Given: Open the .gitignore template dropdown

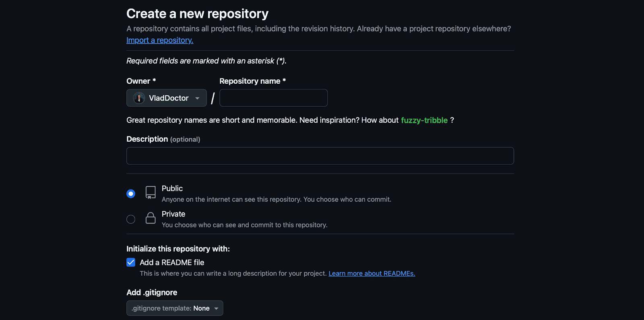Looking at the screenshot, I should (175, 308).
